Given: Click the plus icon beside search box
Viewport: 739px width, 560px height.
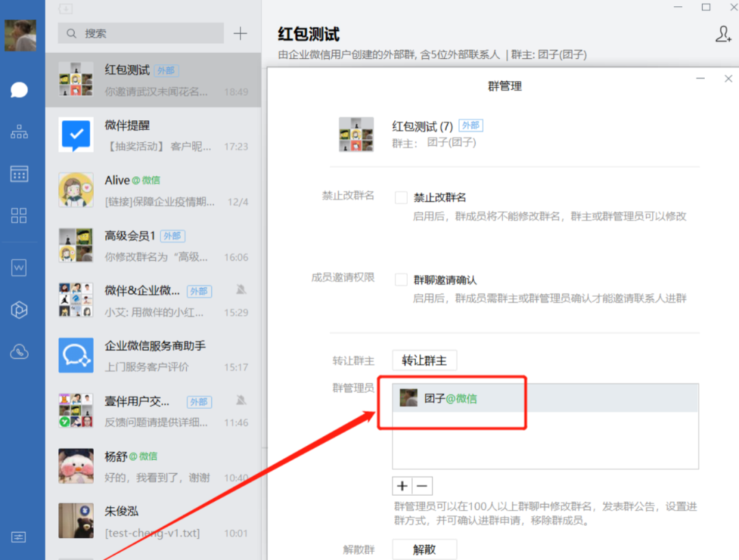Looking at the screenshot, I should click(x=240, y=34).
